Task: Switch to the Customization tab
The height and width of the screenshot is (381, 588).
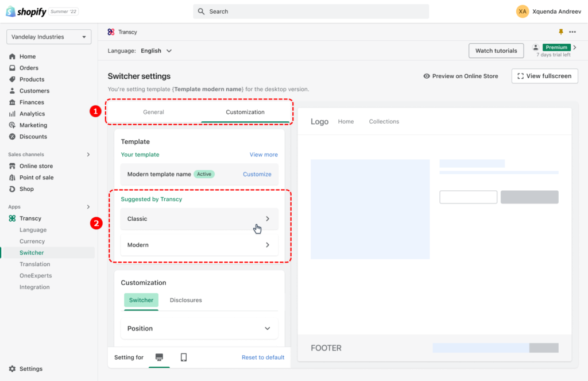Action: (245, 112)
